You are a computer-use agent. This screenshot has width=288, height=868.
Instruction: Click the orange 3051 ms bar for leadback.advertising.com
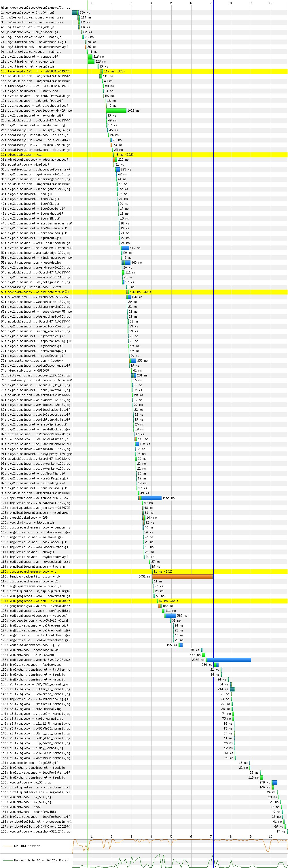point(183,577)
